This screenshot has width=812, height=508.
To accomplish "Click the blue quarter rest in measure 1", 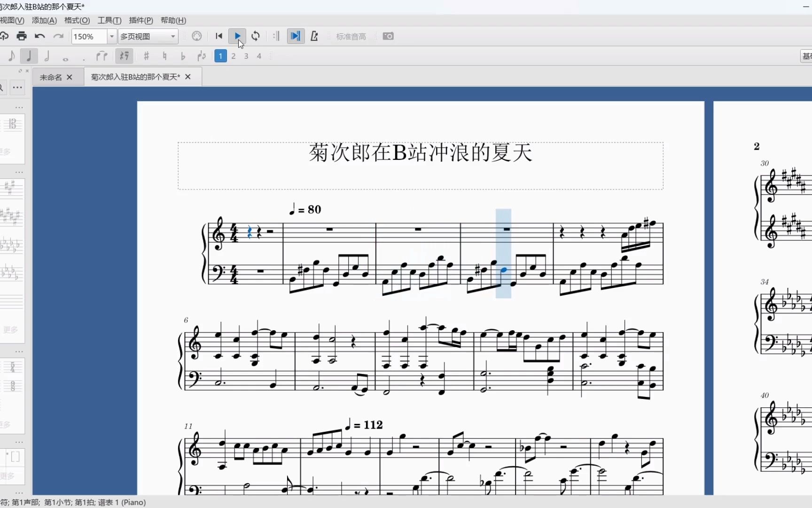I will [x=250, y=231].
